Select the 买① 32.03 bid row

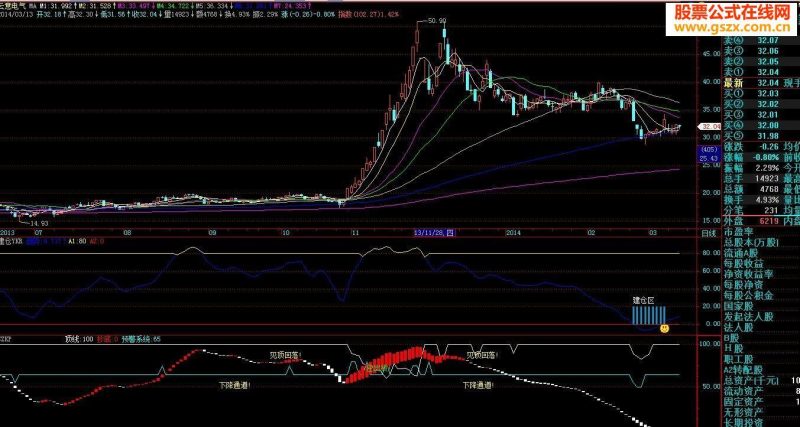click(x=751, y=94)
